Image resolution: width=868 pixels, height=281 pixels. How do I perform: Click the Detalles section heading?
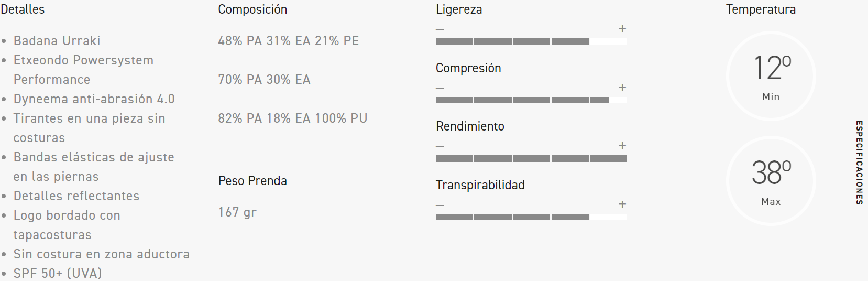(x=23, y=9)
